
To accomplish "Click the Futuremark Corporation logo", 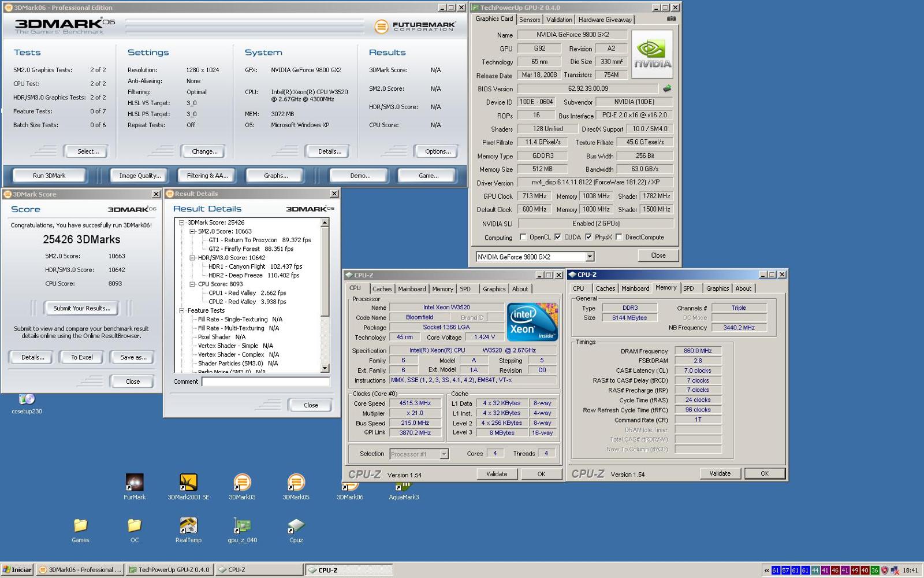I will click(415, 27).
